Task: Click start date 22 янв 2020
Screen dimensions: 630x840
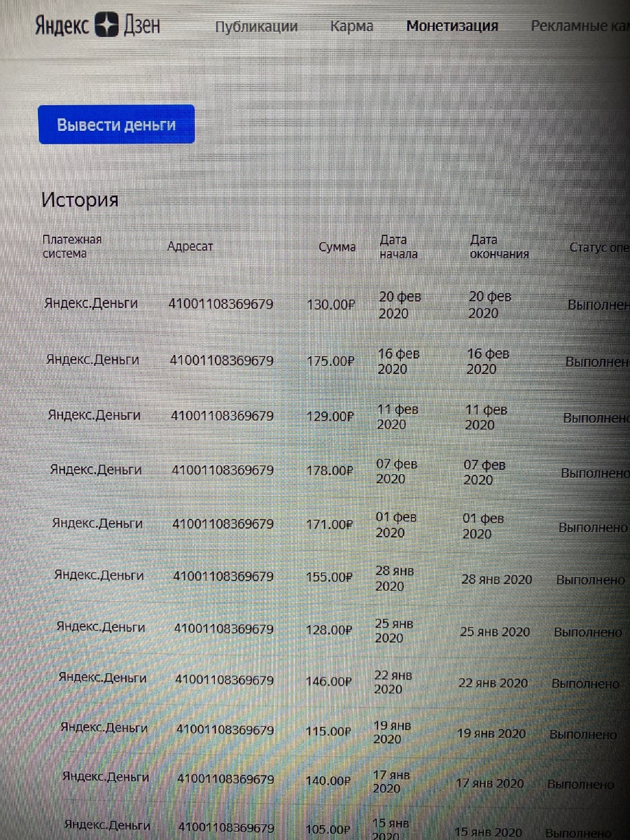Action: pos(393,682)
